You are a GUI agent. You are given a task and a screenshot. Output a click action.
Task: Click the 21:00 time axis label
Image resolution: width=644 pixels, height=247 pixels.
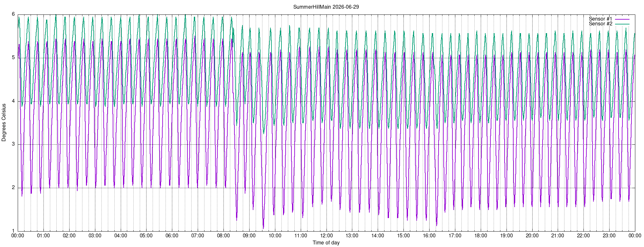558,236
